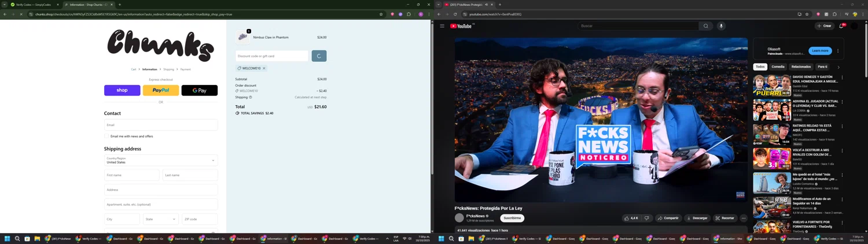
Task: Click the Email input field
Action: (161, 125)
